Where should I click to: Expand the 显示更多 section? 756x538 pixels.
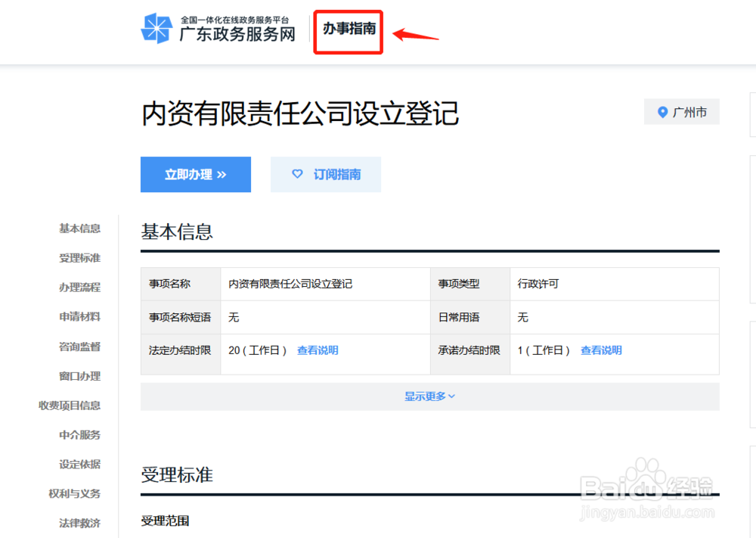point(429,396)
